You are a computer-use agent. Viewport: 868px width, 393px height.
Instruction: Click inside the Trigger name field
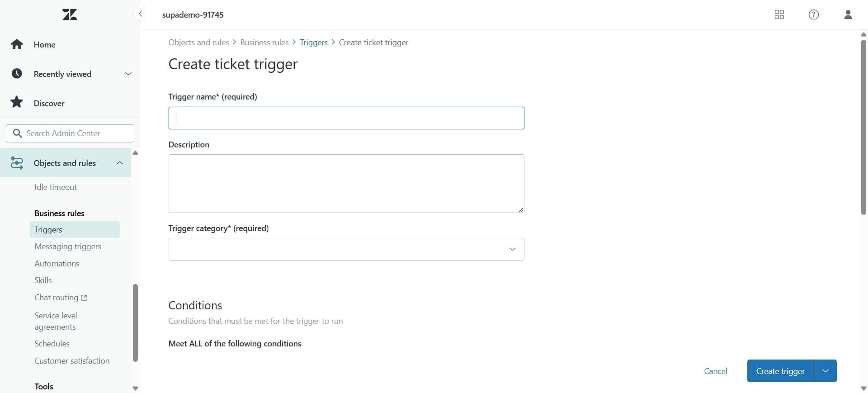pyautogui.click(x=346, y=118)
